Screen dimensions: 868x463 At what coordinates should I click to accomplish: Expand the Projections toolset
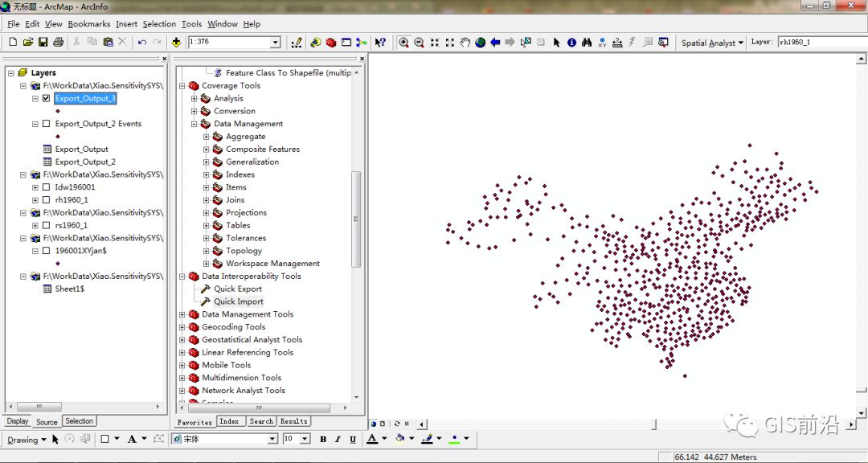point(206,212)
